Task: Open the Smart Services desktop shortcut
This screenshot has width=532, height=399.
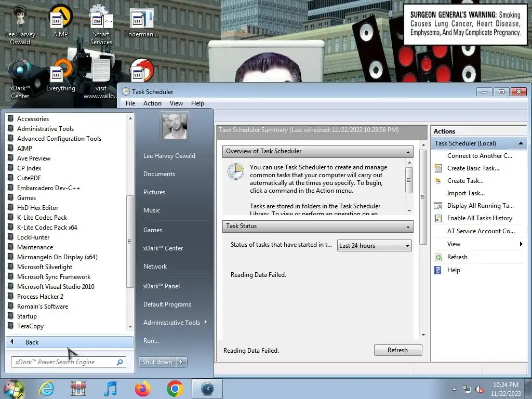Action: coord(101,25)
